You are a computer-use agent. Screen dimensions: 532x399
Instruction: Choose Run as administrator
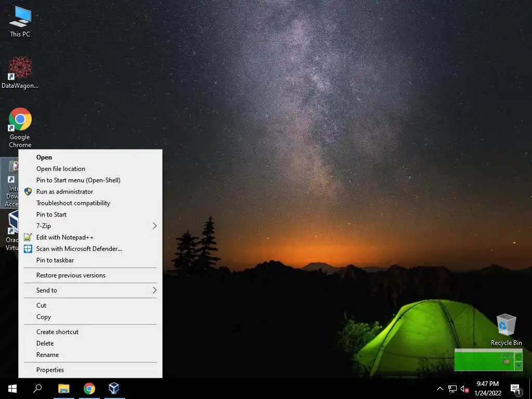click(90, 192)
